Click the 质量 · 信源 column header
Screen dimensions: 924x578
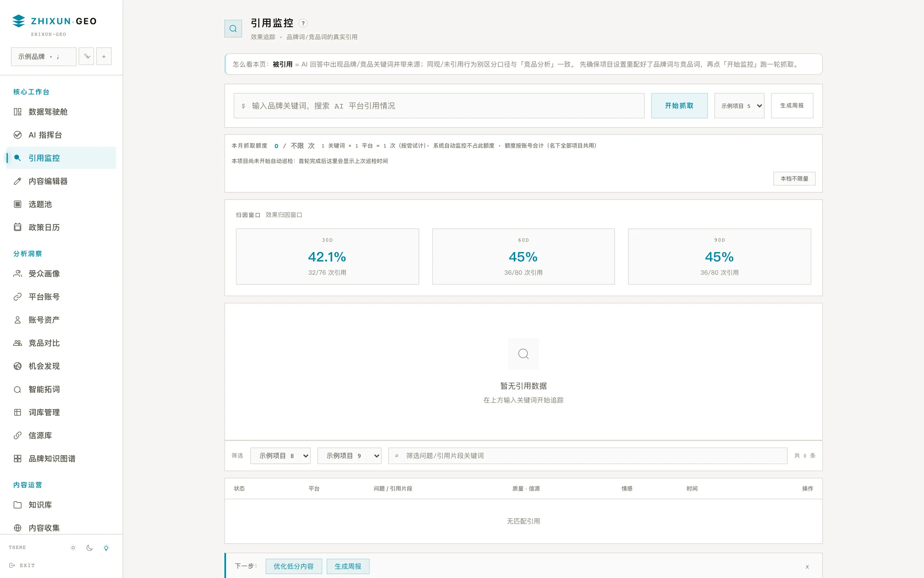526,488
